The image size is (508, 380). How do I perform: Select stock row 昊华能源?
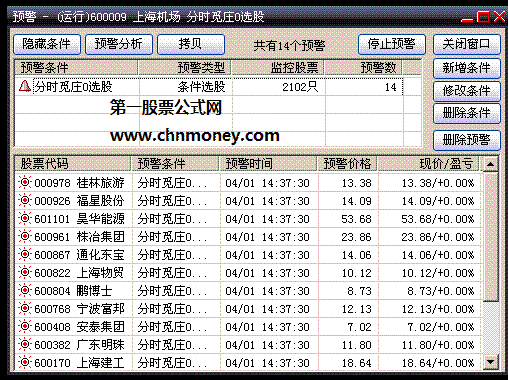coord(249,219)
